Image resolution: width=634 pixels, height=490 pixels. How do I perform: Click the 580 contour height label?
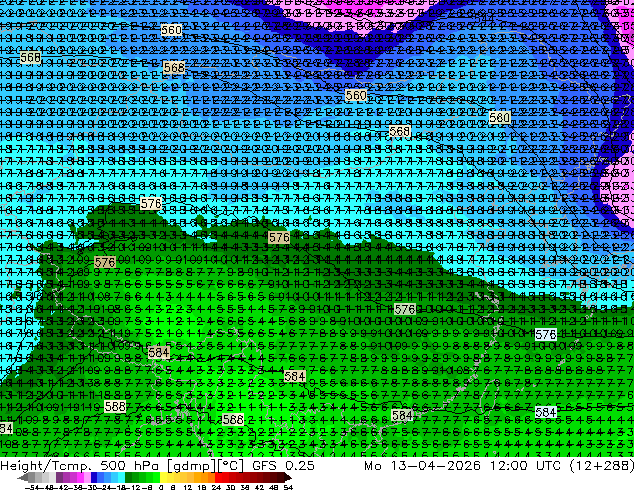click(x=499, y=118)
